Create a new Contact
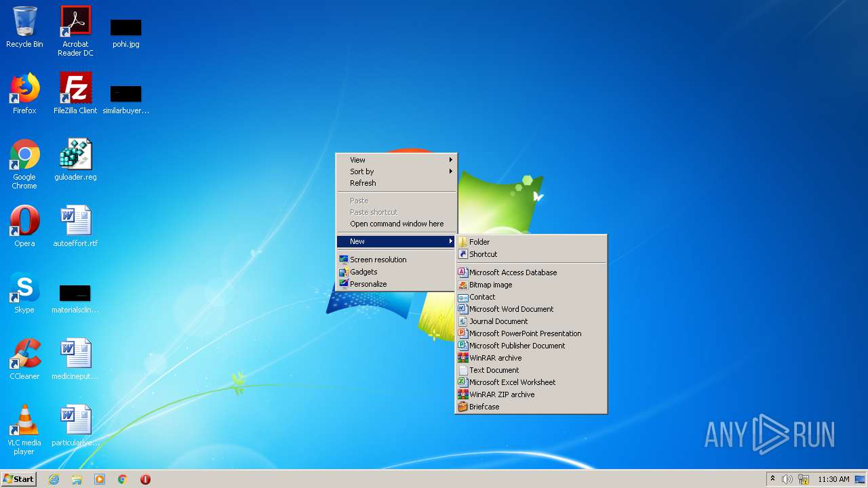Screen dimensions: 868x488 [x=531, y=297]
